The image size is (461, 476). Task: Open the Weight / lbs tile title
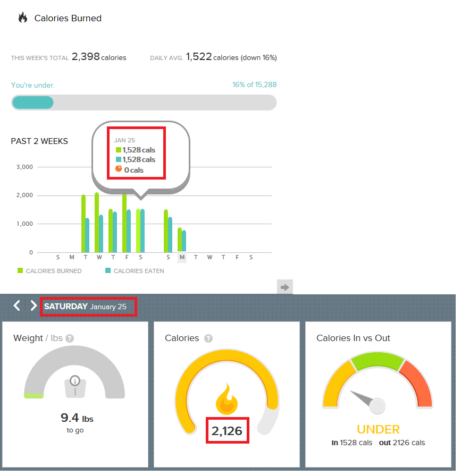38,338
